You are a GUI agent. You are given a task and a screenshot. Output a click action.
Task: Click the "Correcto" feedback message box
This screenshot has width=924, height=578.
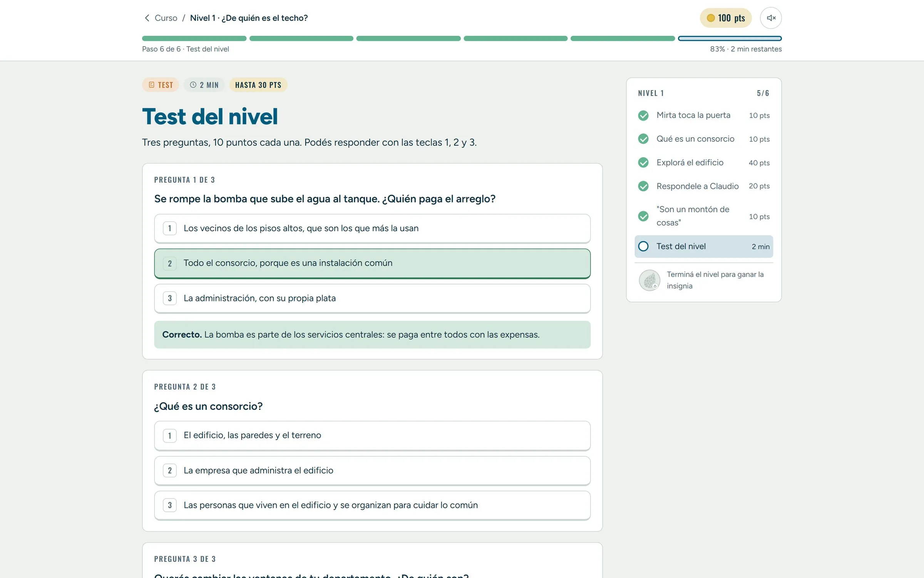click(x=372, y=335)
